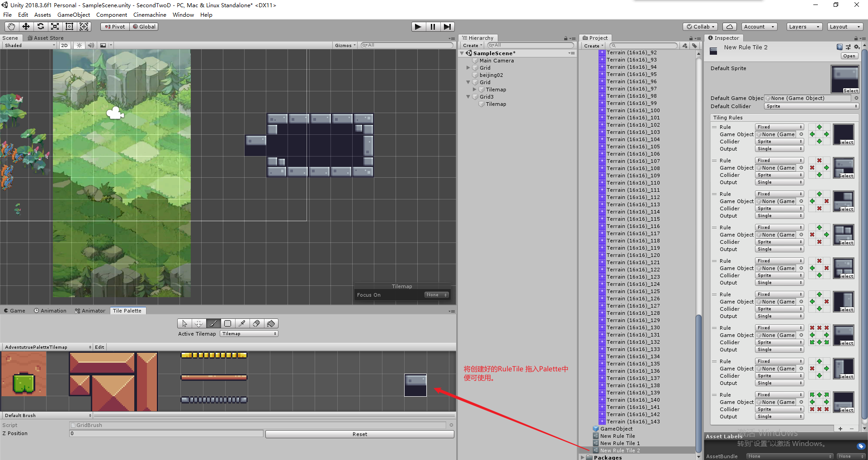Switch to the Animator tab

pyautogui.click(x=90, y=311)
